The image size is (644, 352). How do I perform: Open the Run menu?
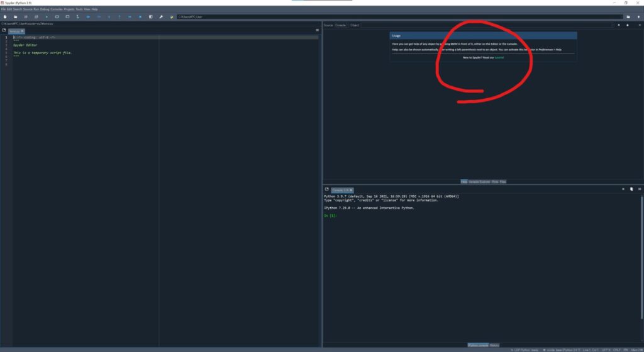(36, 9)
